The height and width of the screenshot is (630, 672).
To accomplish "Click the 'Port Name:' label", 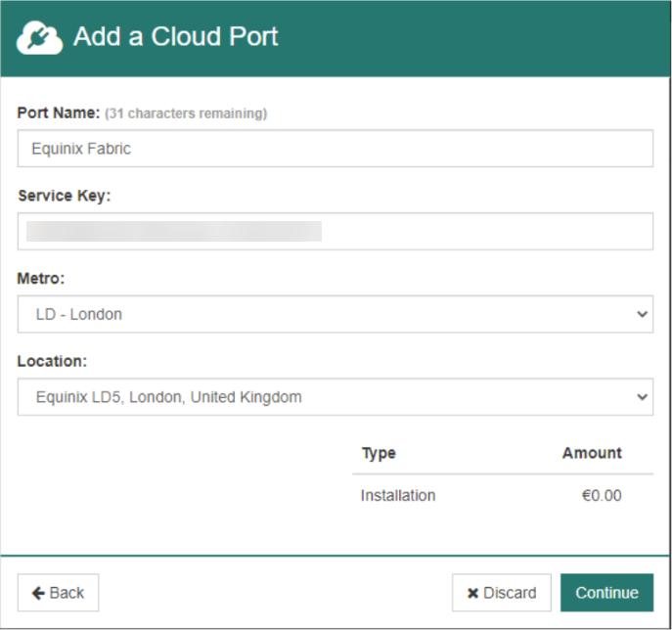I will point(59,112).
